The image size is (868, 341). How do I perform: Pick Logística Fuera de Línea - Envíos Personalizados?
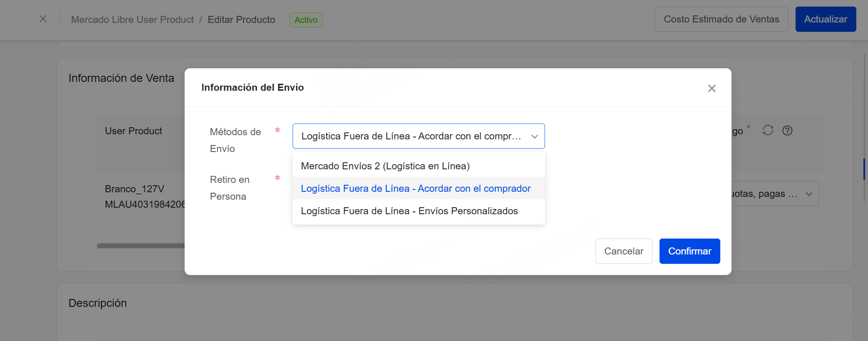(x=418, y=210)
